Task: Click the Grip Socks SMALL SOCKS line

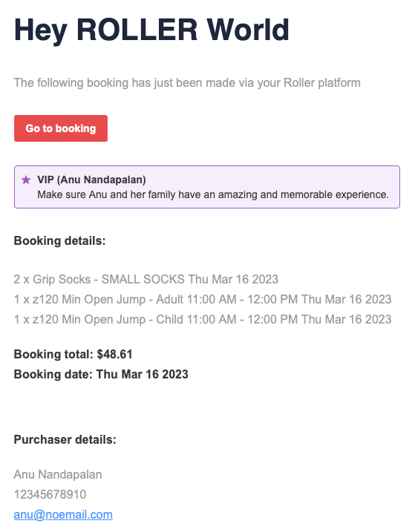Action: pyautogui.click(x=146, y=279)
